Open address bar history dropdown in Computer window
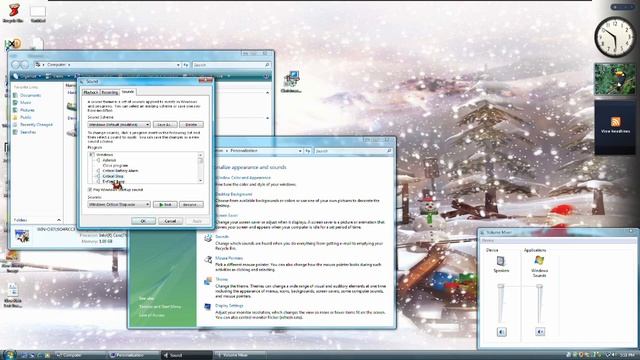 pos(178,65)
